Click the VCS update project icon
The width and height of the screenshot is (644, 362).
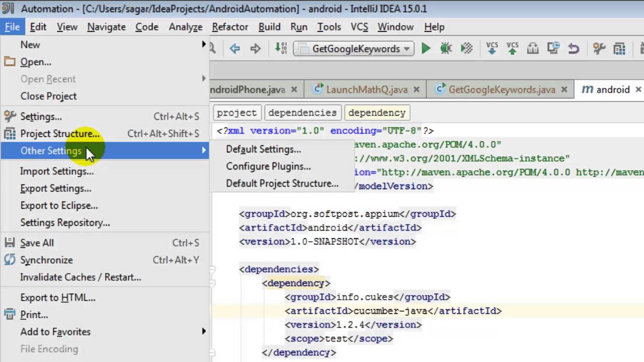coord(492,49)
